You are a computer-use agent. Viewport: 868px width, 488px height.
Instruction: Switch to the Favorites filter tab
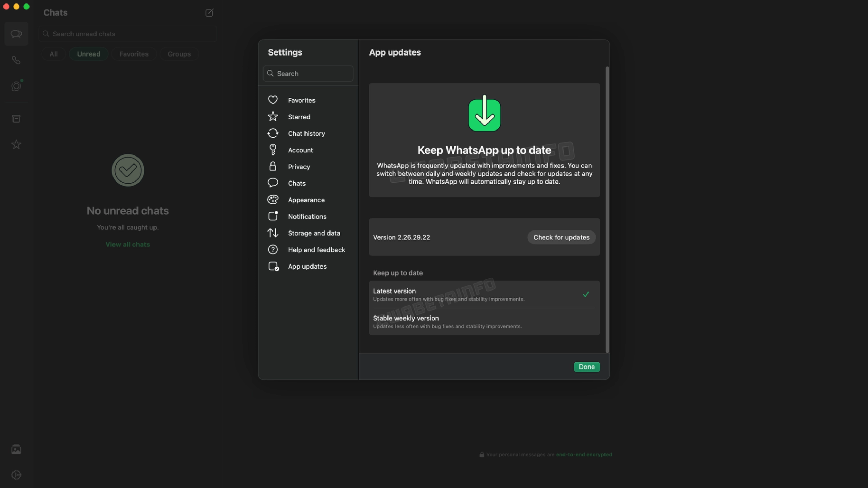[134, 54]
